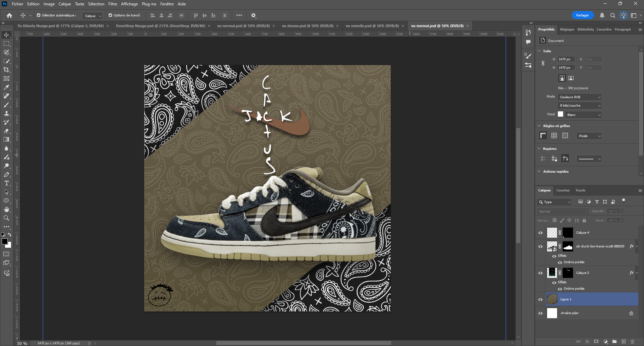
Task: Open the History collapsed panel icon
Action: [528, 33]
